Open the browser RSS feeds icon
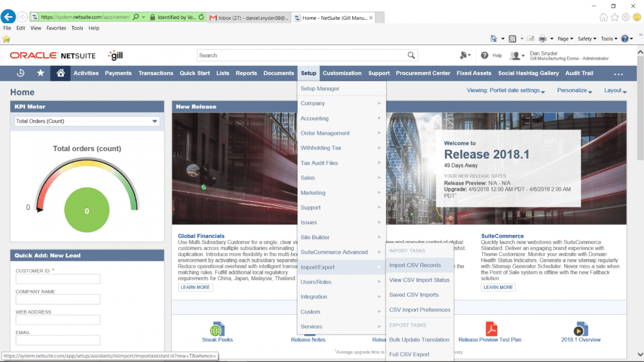644x362 pixels. [x=513, y=38]
